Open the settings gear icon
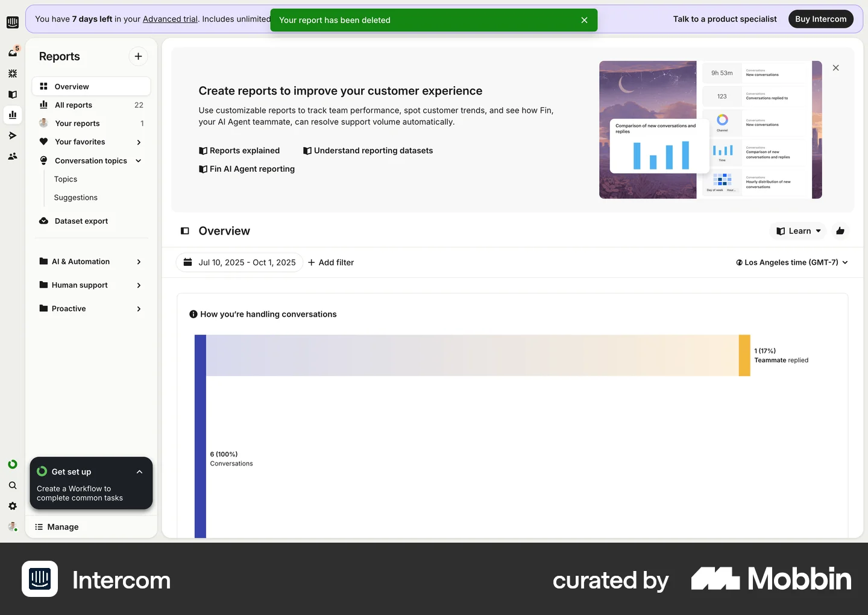 13,506
